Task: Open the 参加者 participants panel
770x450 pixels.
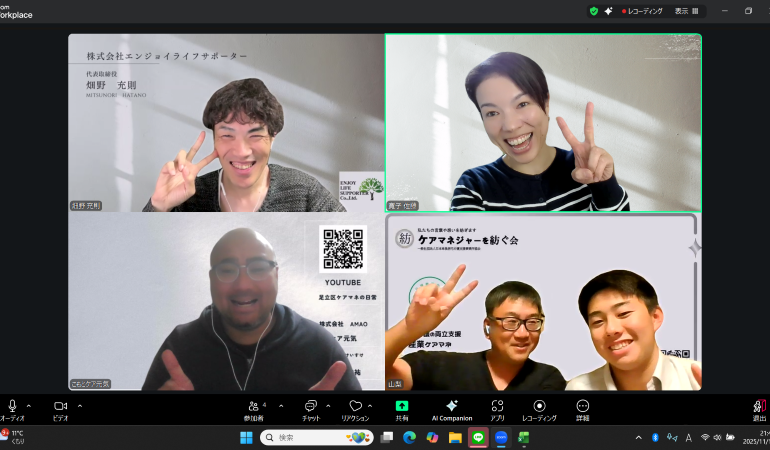Action: (253, 406)
